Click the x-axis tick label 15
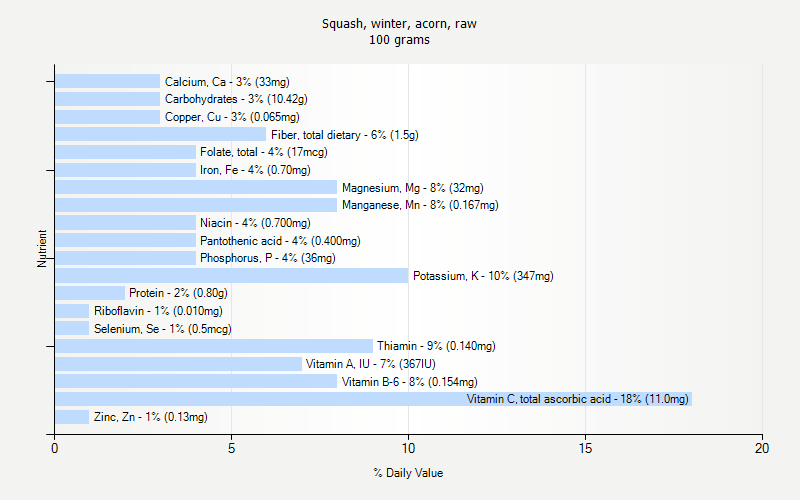 tap(585, 448)
